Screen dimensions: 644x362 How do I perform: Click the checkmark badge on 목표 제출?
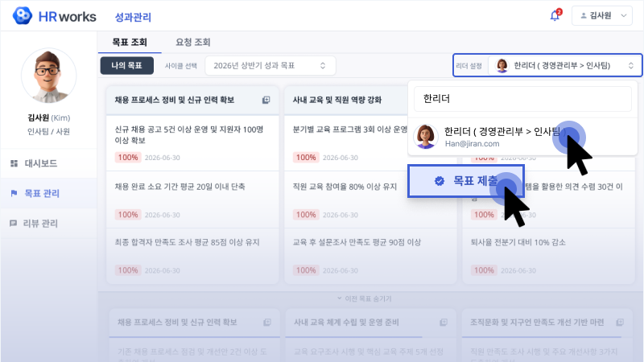pos(440,182)
